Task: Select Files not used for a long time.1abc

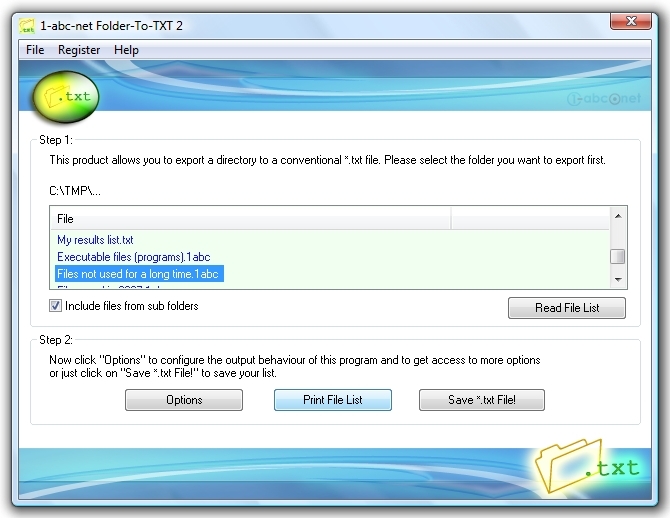Action: coord(138,274)
